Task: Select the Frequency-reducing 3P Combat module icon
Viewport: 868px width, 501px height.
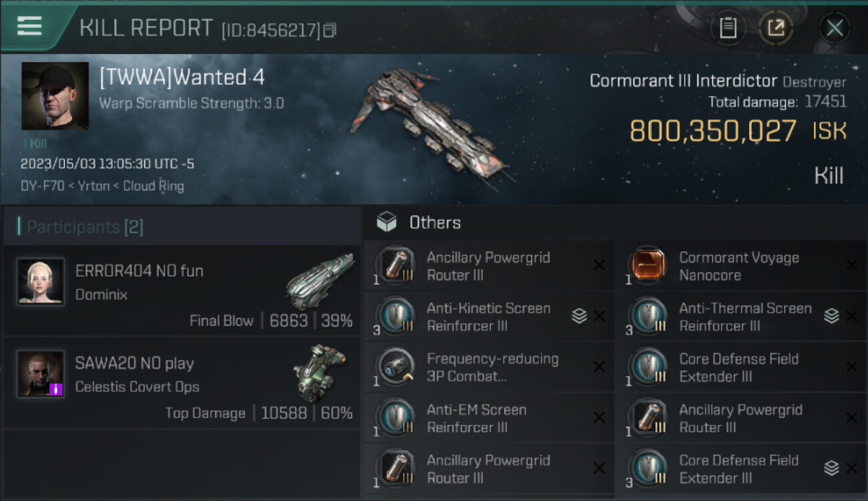Action: (x=396, y=367)
